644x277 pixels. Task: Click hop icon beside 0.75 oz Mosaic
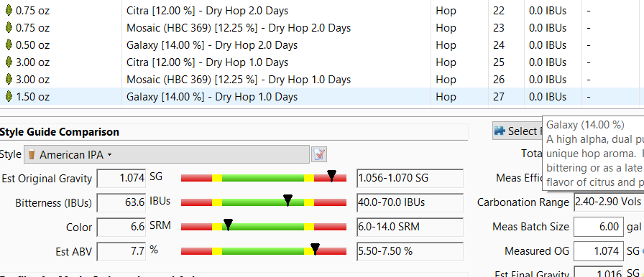8,28
